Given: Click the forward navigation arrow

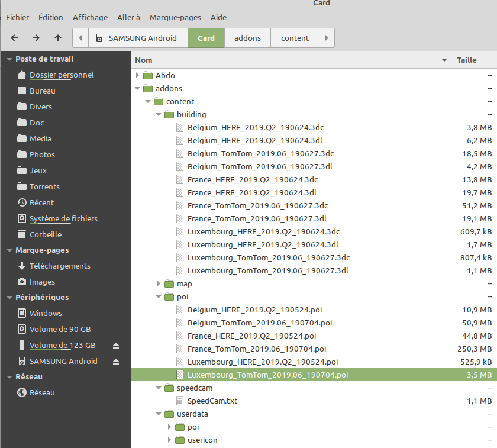Looking at the screenshot, I should (36, 38).
